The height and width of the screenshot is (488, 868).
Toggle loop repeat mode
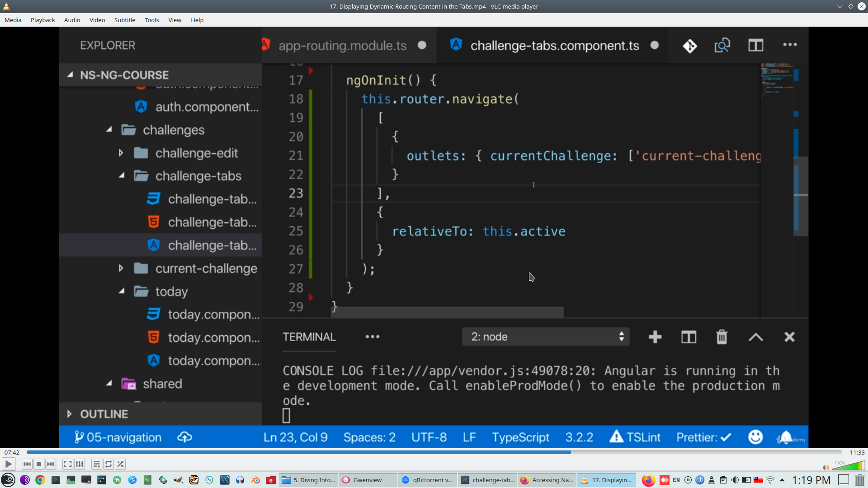click(x=108, y=464)
